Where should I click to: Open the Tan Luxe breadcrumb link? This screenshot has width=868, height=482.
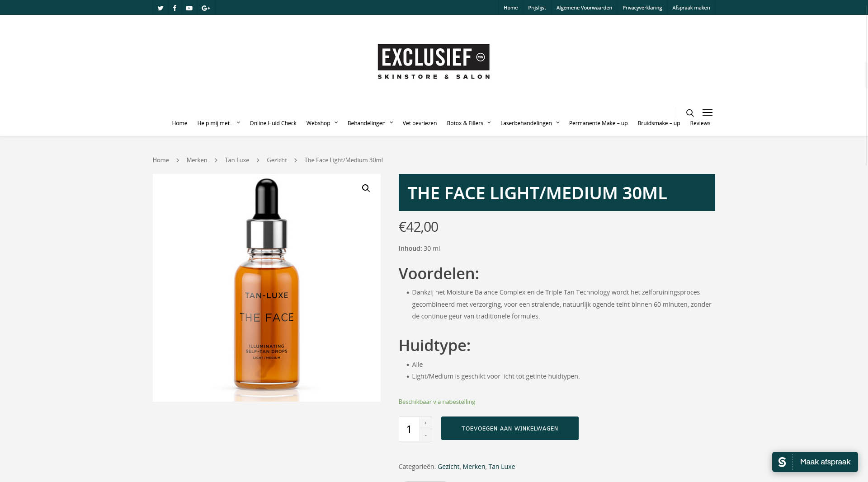click(237, 160)
